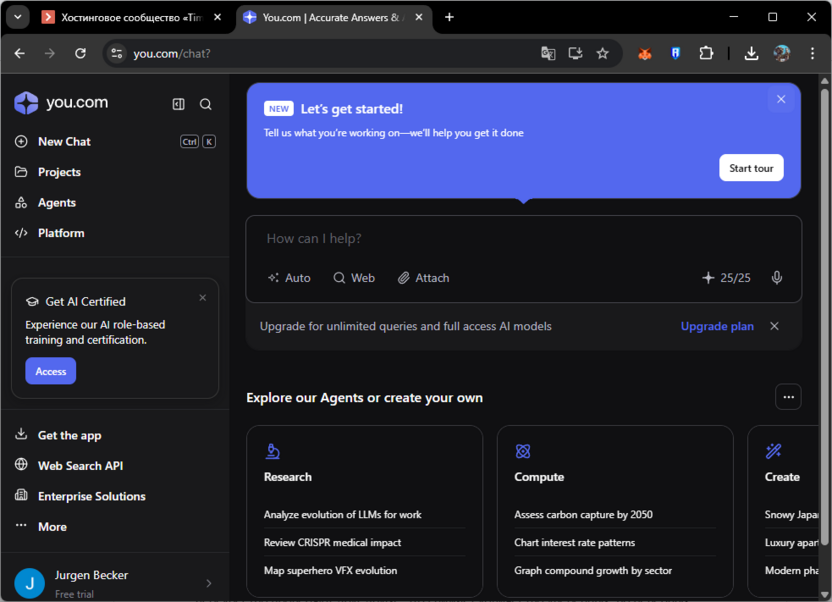Click the Attach file button
Screen dimensions: 832x602
point(423,278)
